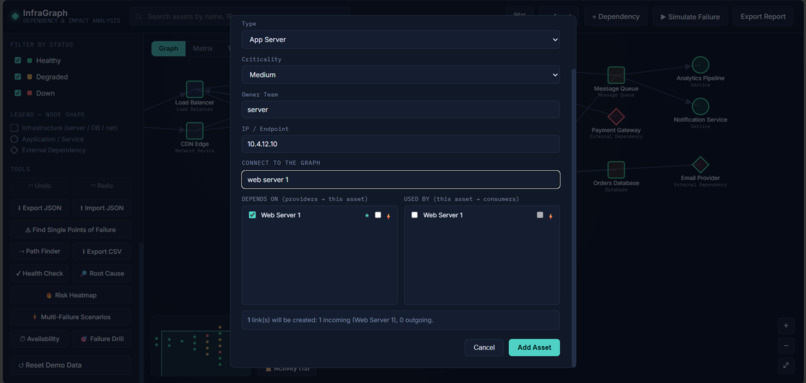The image size is (806, 383).
Task: Click the + Dependency button
Action: (615, 16)
